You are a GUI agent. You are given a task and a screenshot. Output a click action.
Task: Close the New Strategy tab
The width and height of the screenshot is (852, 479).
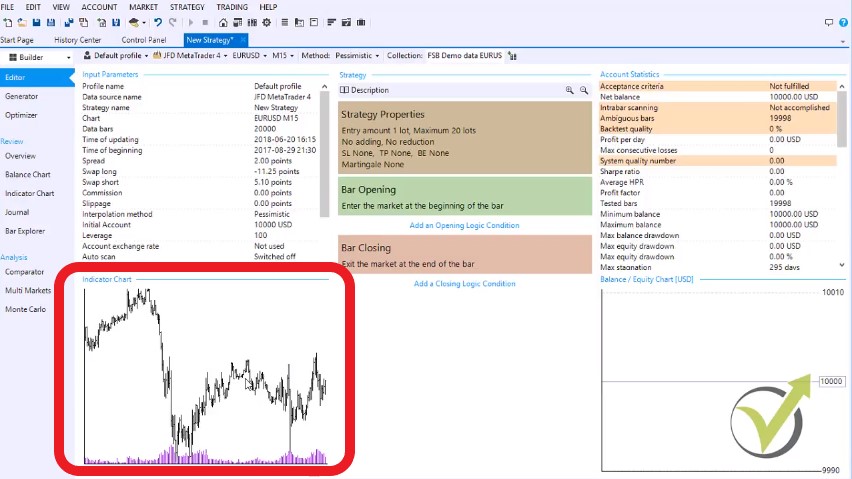(241, 40)
